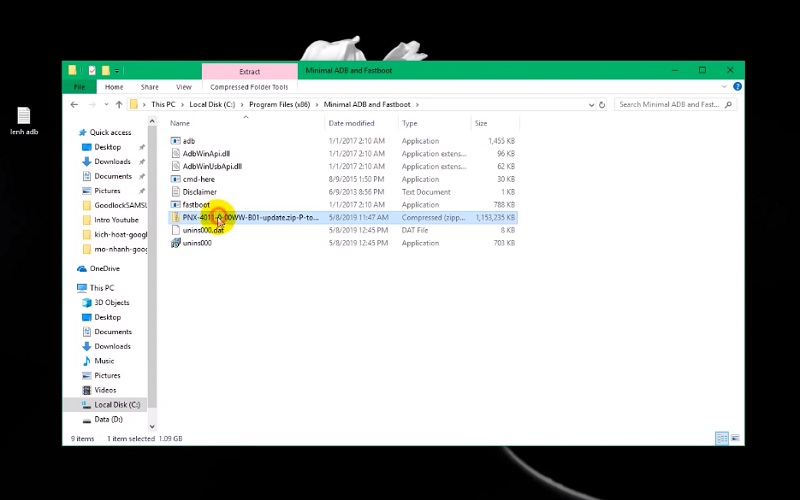Screen dimensions: 800x500
Task: Select the fastboot file name
Action: (x=196, y=205)
